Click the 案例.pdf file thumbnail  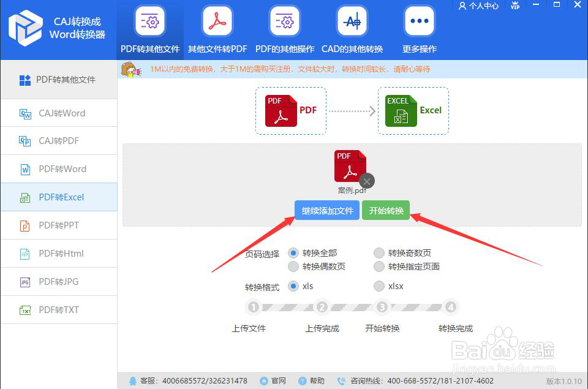(350, 166)
